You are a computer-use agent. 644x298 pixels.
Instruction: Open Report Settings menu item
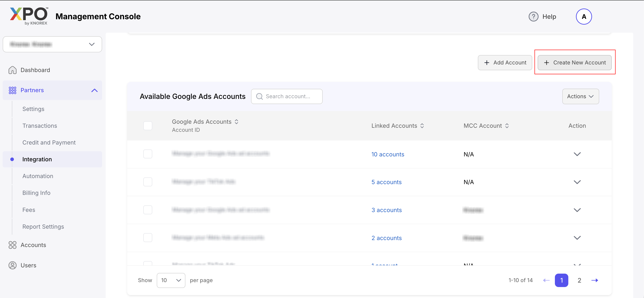click(x=43, y=227)
